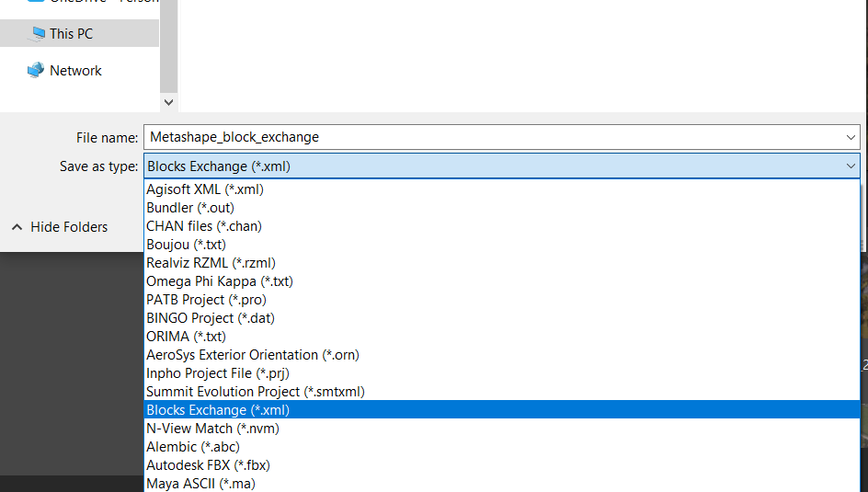Click the Save as type dropdown arrow
This screenshot has height=492, width=868.
point(851,166)
